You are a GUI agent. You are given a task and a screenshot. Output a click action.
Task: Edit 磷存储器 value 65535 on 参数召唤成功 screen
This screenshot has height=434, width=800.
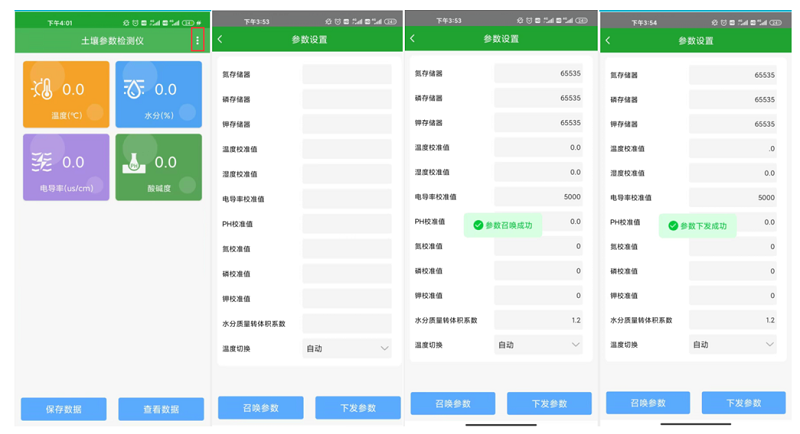538,98
